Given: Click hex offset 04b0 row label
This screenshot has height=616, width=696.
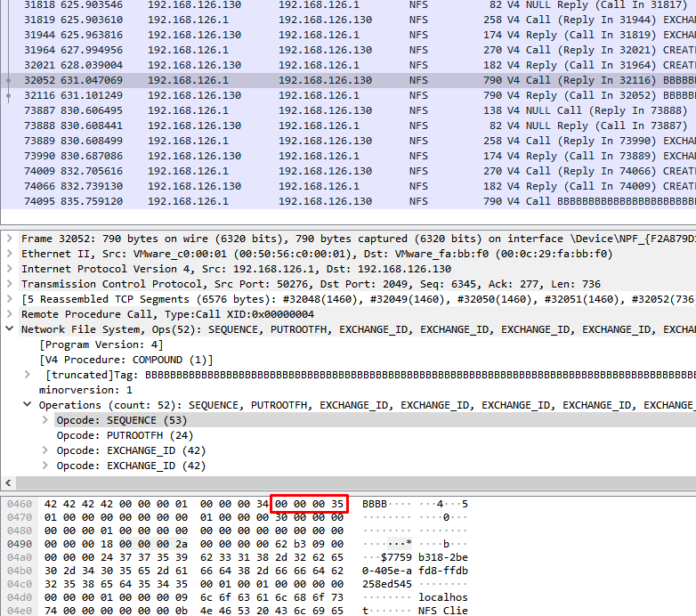Looking at the screenshot, I should click(x=20, y=571).
